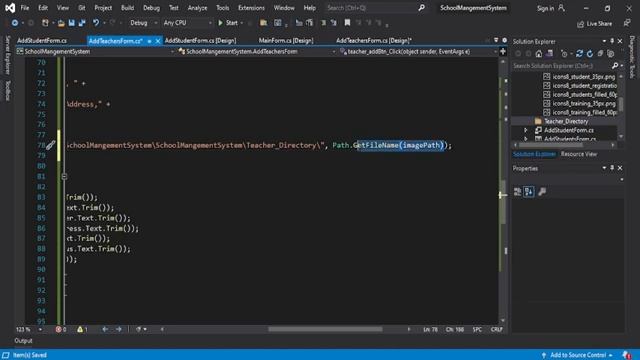This screenshot has width=640, height=360.
Task: Click the Live Share button
Action: click(595, 24)
